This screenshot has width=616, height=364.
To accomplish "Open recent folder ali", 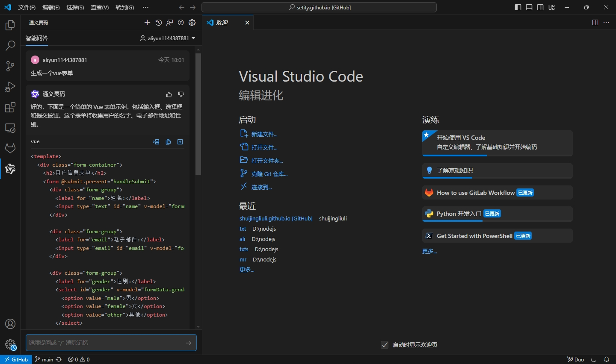I will coord(243,239).
